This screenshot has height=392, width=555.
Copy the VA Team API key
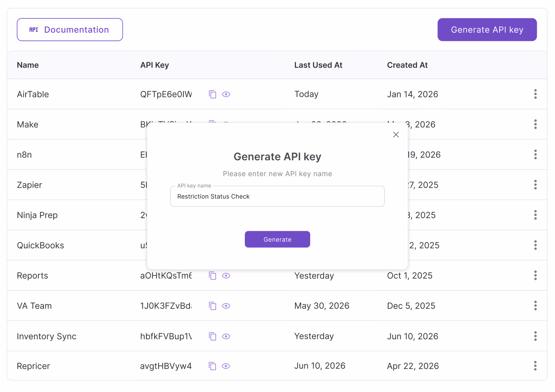tap(213, 306)
